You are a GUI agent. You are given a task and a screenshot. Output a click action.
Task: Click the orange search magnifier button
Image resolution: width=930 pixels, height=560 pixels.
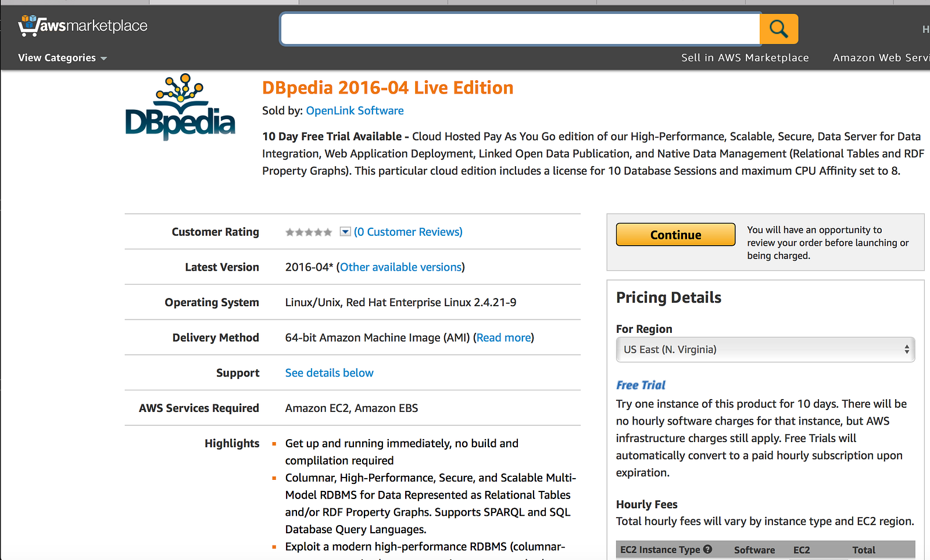[x=779, y=28]
